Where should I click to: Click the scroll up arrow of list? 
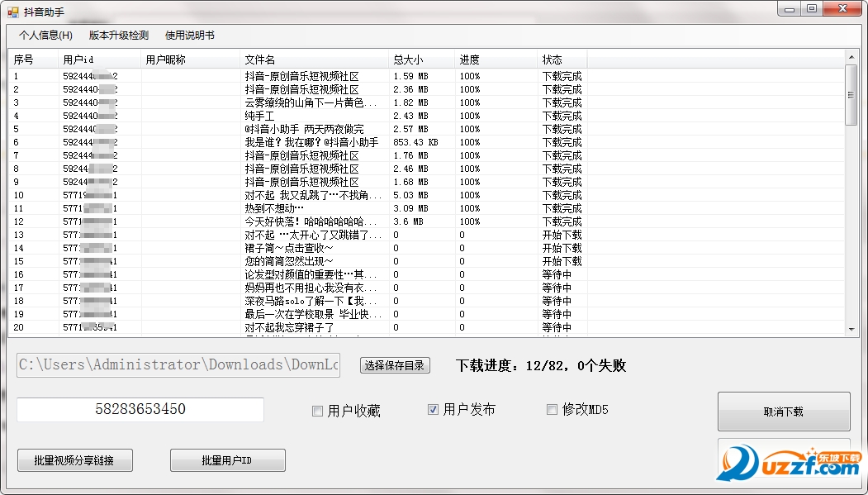851,56
